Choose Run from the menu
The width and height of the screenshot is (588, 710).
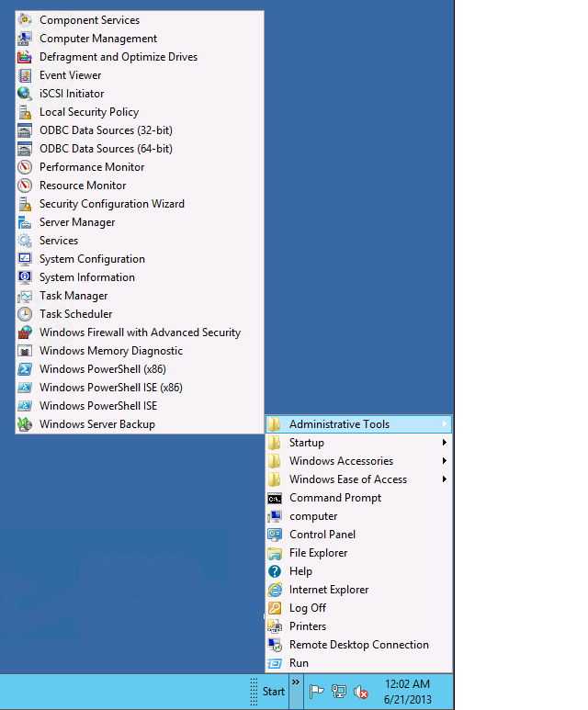pyautogui.click(x=359, y=663)
